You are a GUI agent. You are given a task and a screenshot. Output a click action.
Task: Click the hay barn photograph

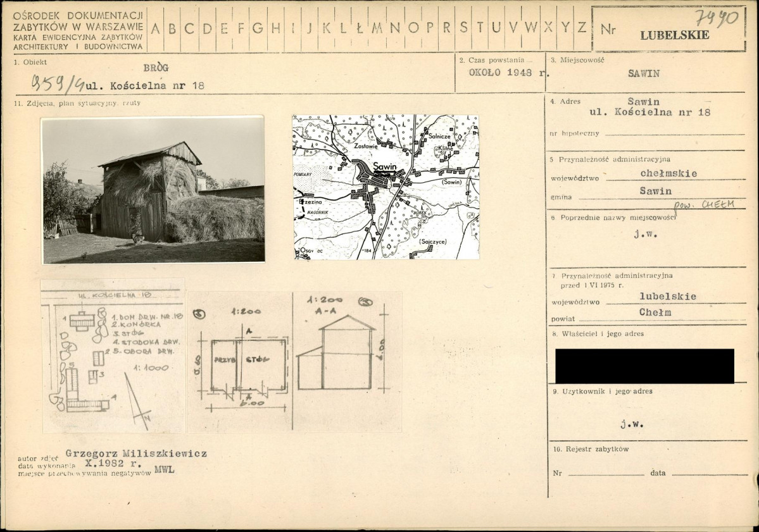tap(153, 189)
